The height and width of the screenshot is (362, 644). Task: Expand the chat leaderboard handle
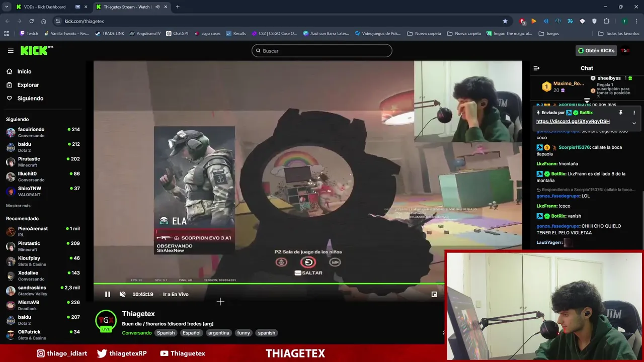[x=587, y=101]
